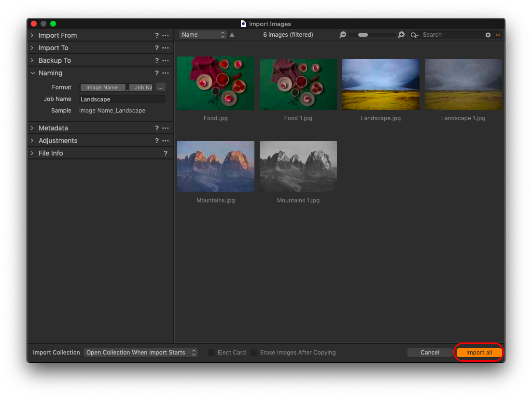
Task: Expand the Backup To section
Action: coord(32,60)
